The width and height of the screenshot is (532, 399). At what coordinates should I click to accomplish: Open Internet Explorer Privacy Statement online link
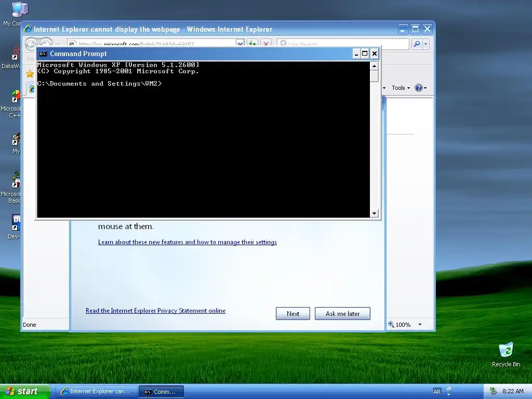(155, 311)
